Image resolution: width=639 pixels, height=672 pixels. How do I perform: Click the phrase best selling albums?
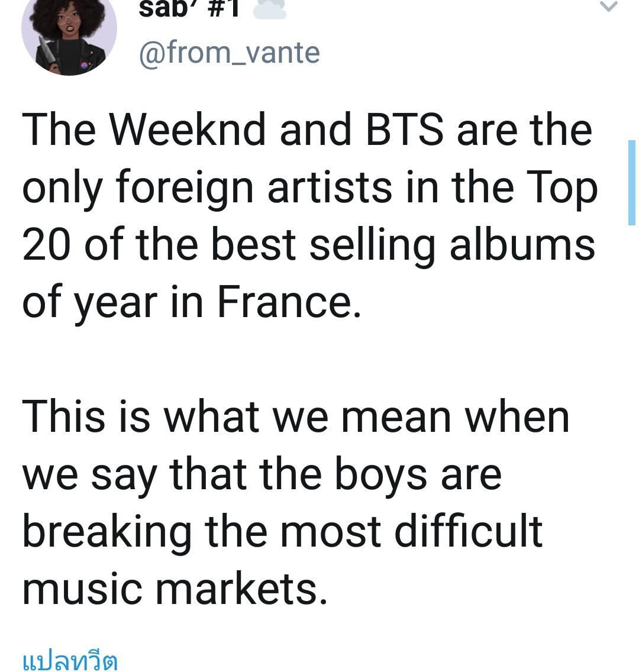click(x=403, y=245)
